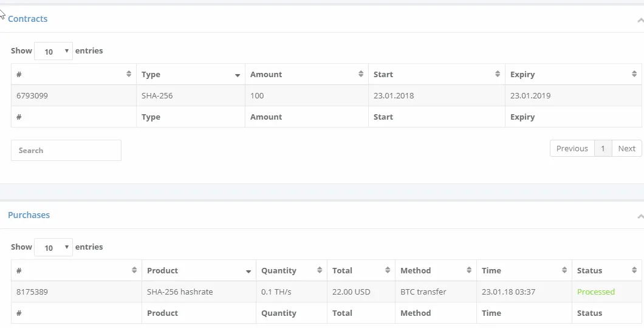
Task: Sort Contracts by Amount sort icon
Action: point(361,74)
